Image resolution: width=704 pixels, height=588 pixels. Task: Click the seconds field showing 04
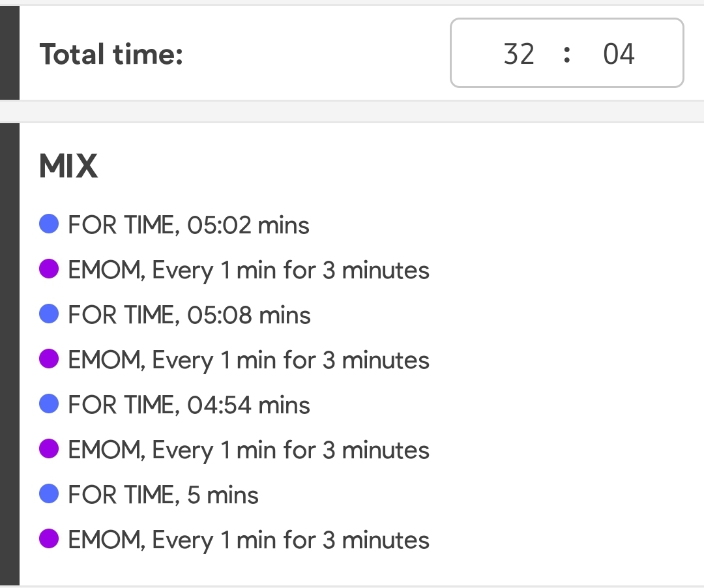coord(618,54)
